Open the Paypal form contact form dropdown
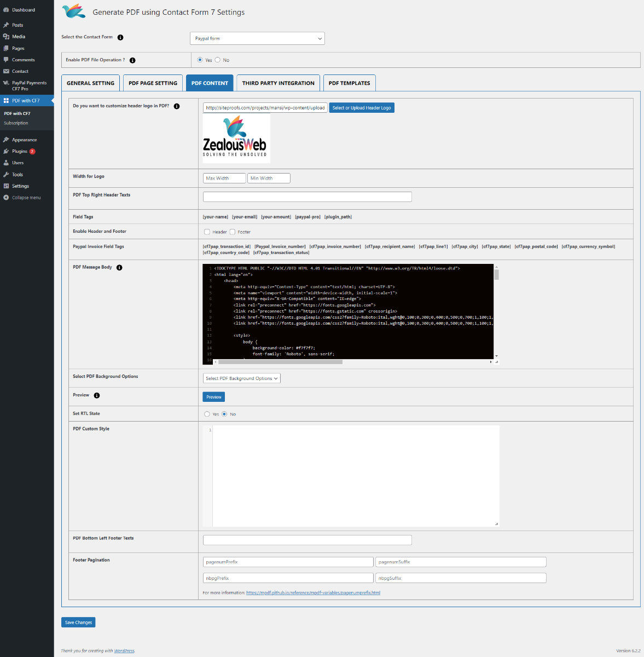 pos(257,38)
